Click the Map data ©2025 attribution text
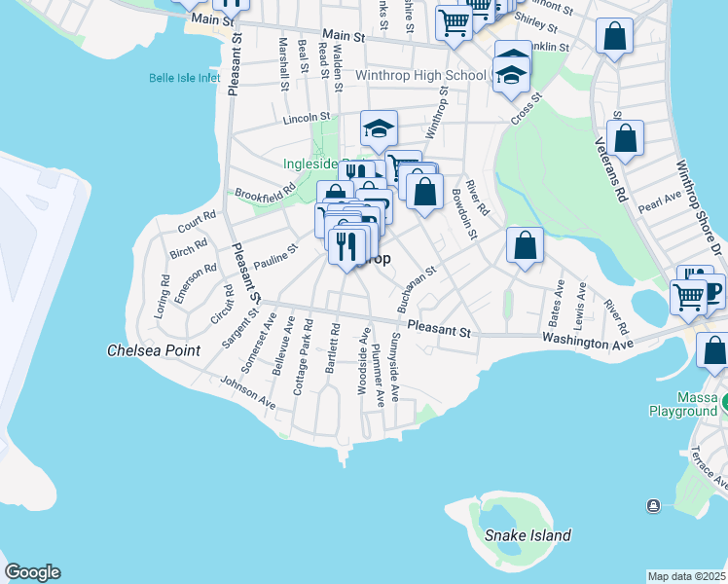This screenshot has width=728, height=584. tap(686, 576)
